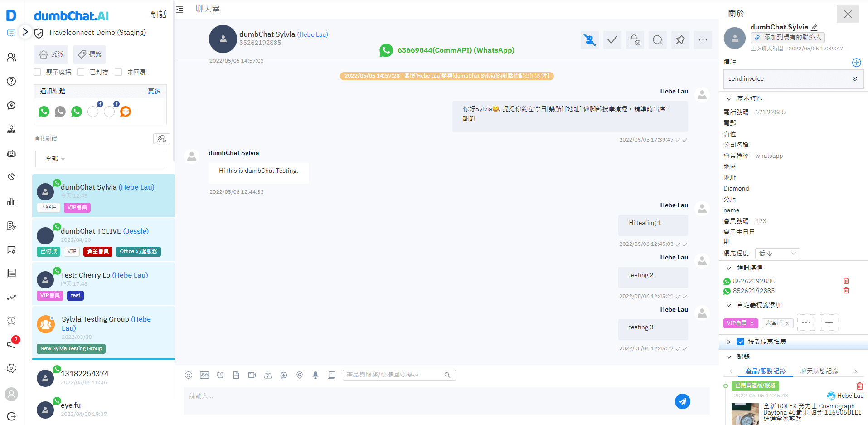Remove the 大客戶 tag from contact
This screenshot has width=868, height=425.
(x=787, y=323)
